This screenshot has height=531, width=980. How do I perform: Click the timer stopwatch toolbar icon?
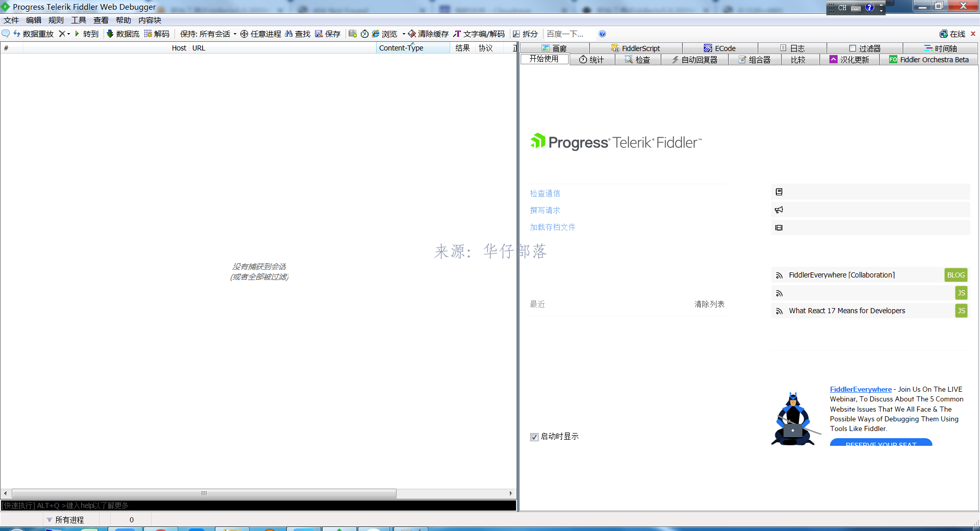pos(364,34)
